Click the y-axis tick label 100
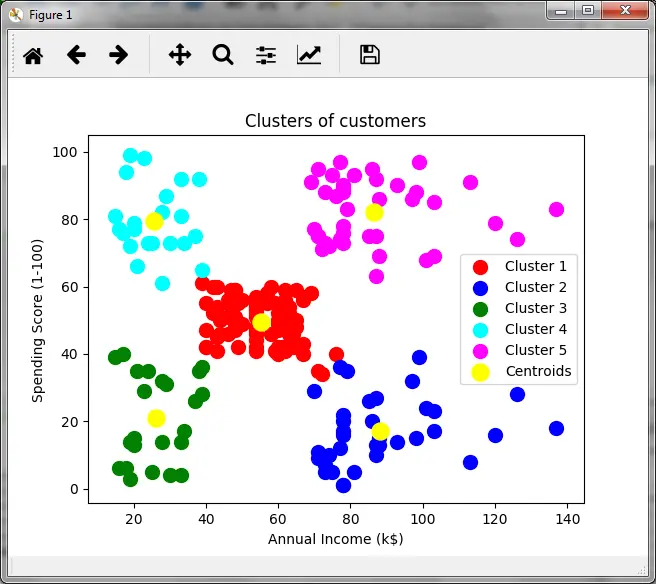 tap(65, 152)
